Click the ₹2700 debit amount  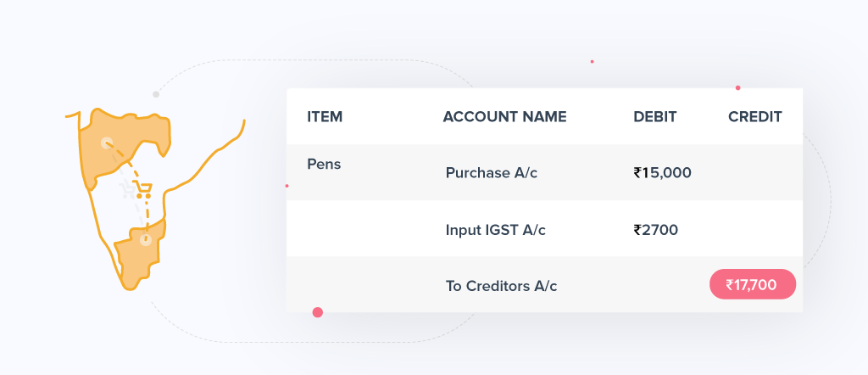[x=655, y=229]
